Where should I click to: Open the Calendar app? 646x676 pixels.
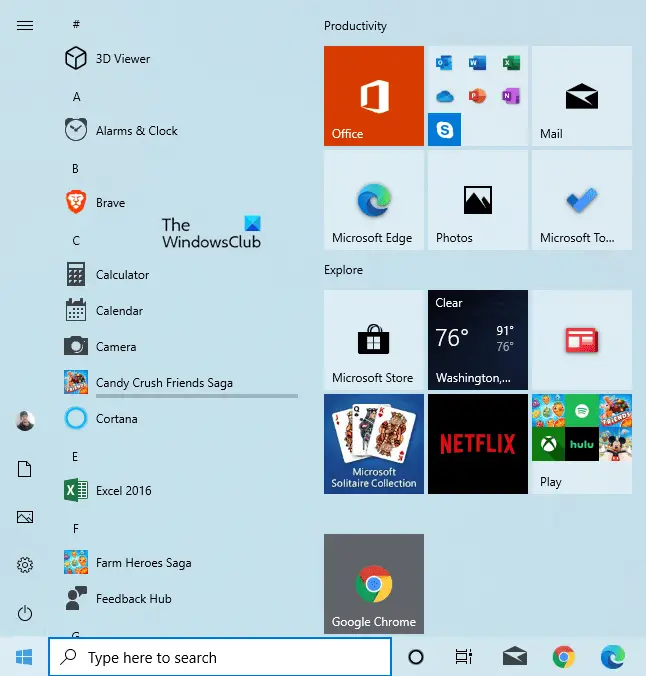point(180,310)
